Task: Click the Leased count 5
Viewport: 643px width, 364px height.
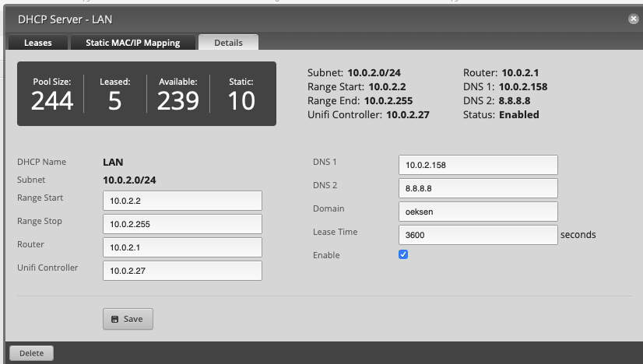Action: [x=115, y=101]
